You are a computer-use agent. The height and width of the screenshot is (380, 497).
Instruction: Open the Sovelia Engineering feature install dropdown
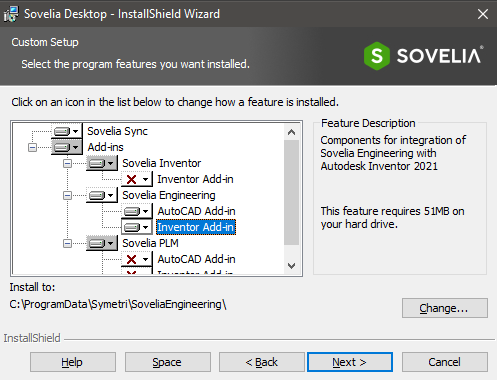102,195
